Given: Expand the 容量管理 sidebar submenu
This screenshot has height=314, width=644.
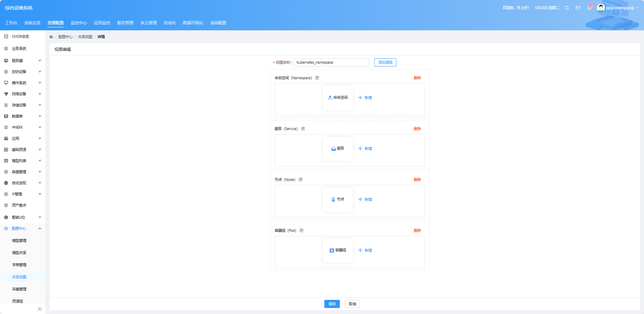Looking at the screenshot, I should 40,172.
